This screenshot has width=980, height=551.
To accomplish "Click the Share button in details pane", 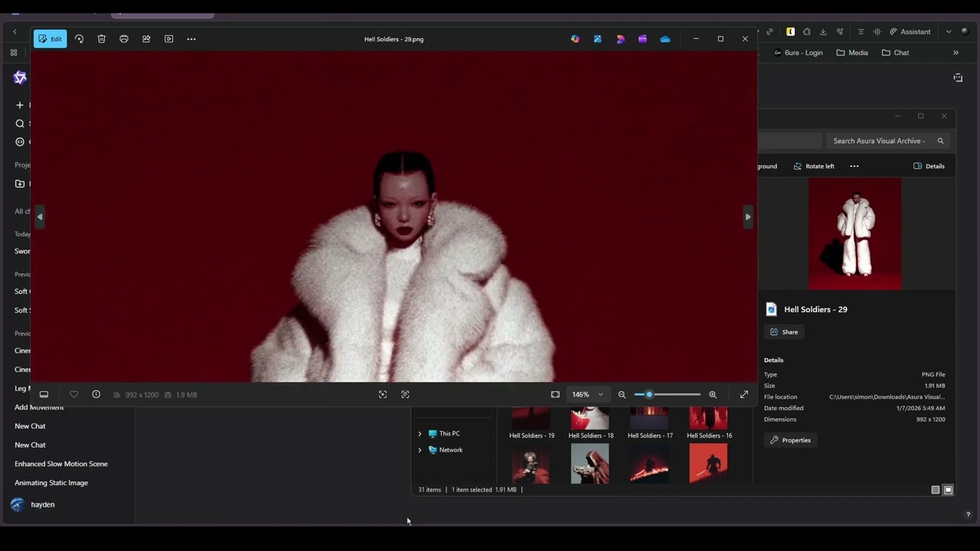I will pos(784,332).
